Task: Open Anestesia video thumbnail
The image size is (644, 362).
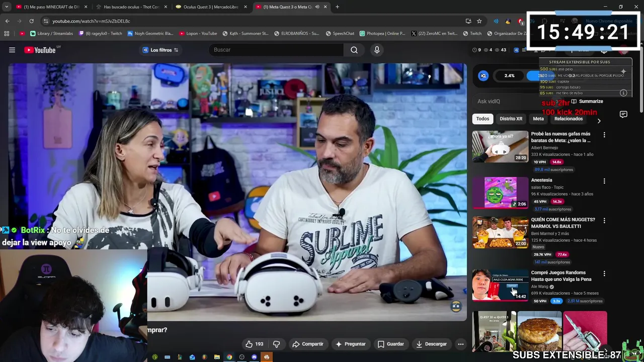Action: pyautogui.click(x=500, y=192)
